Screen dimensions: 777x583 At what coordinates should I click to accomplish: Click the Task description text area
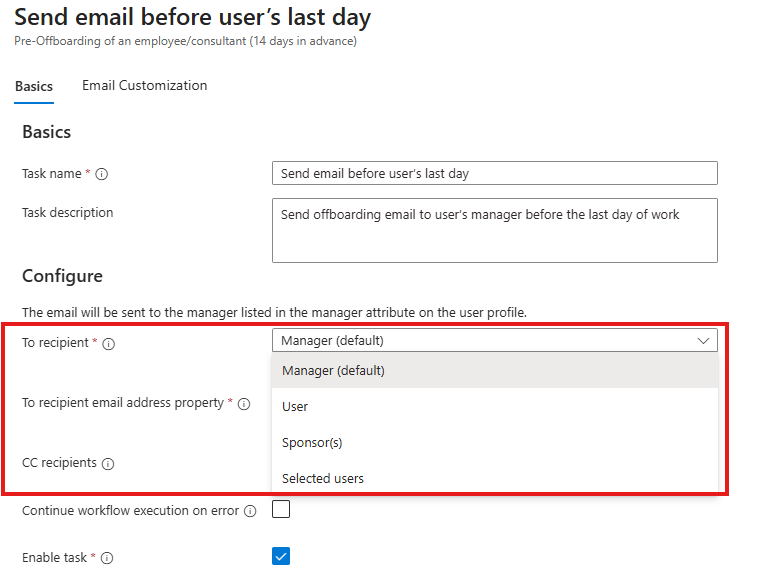(x=495, y=230)
